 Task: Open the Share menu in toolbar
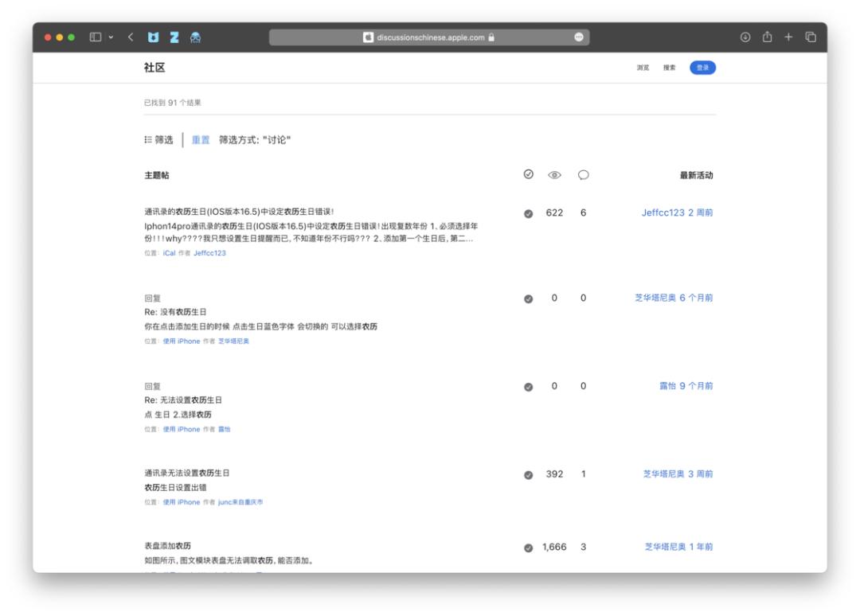tap(768, 37)
